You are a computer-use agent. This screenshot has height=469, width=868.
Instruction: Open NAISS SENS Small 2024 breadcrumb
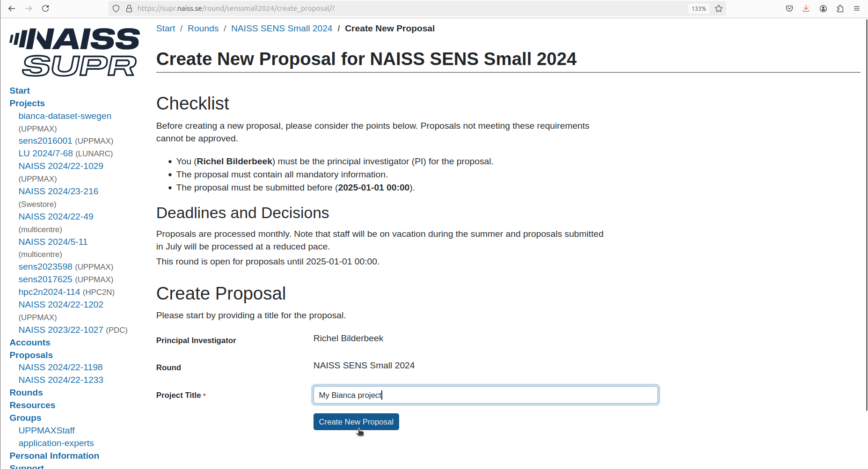coord(281,28)
